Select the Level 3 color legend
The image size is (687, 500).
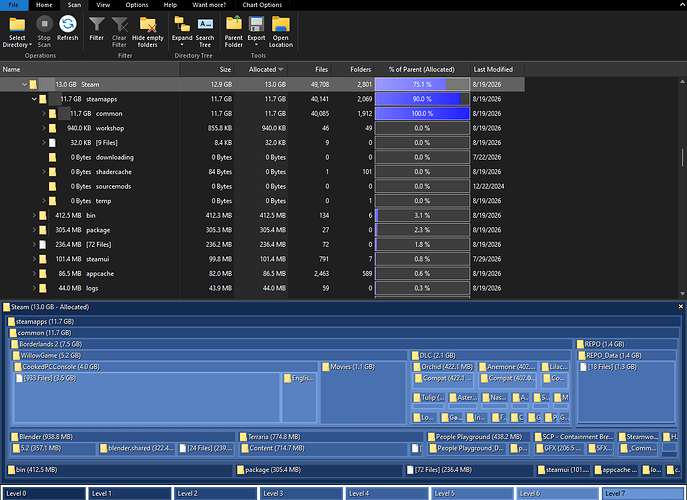coord(301,493)
